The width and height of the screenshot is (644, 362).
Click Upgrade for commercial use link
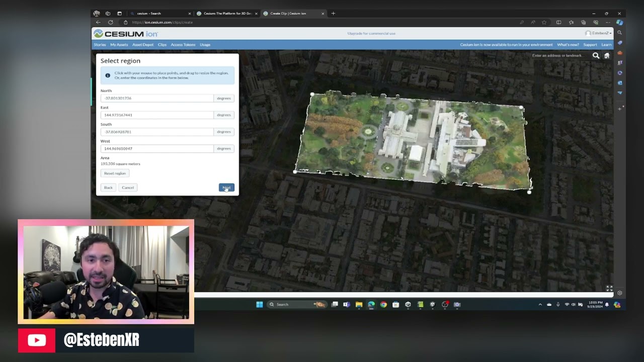coord(371,33)
